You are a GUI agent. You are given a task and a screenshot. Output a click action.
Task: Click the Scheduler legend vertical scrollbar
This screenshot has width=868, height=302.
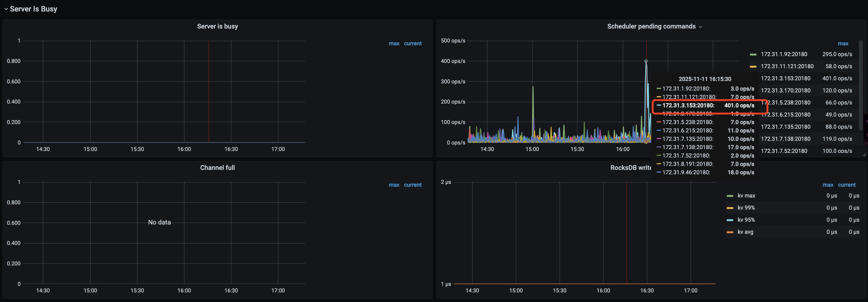tap(861, 84)
